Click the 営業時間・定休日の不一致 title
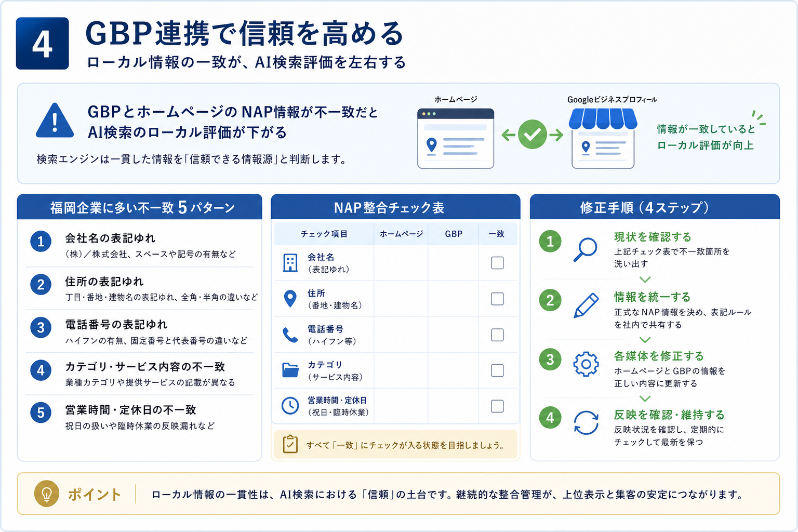The width and height of the screenshot is (798, 532). pyautogui.click(x=130, y=409)
